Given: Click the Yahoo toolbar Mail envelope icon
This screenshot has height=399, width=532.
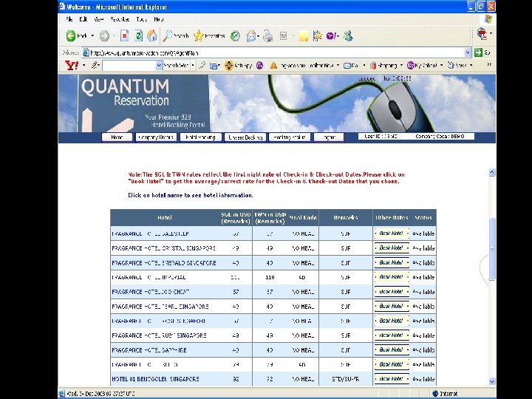Looking at the screenshot, I should pos(347,66).
